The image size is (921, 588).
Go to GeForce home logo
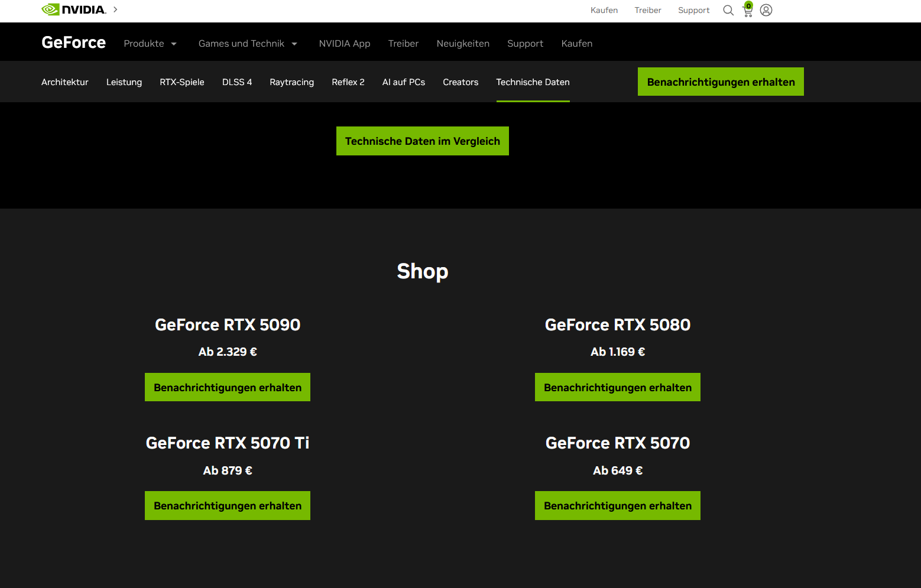[x=74, y=43]
